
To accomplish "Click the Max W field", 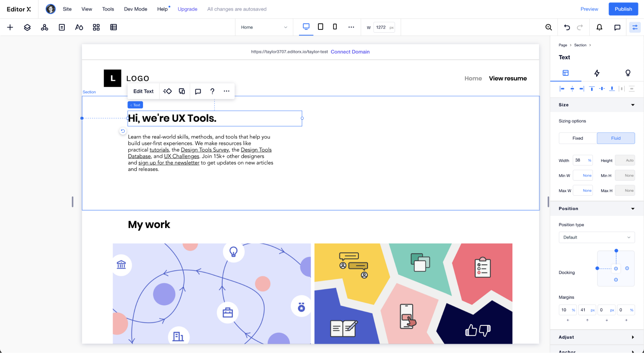I will [583, 190].
